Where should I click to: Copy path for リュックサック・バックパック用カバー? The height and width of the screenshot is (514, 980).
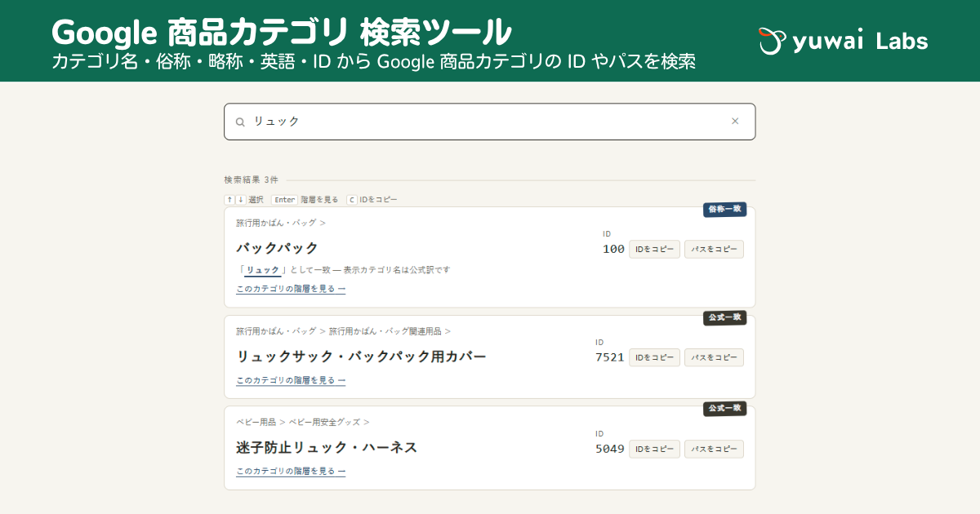click(714, 357)
